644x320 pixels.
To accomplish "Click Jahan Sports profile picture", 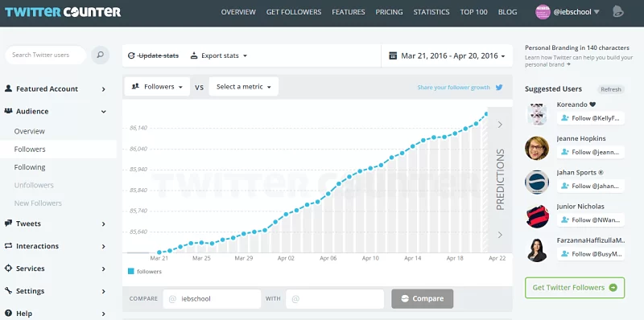I will pos(537,183).
